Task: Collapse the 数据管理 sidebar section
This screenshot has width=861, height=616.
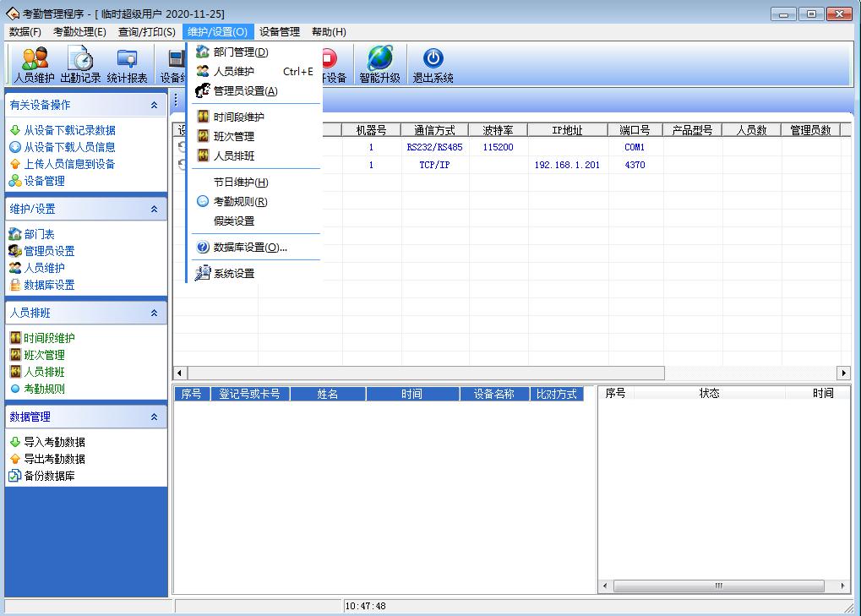Action: [154, 417]
